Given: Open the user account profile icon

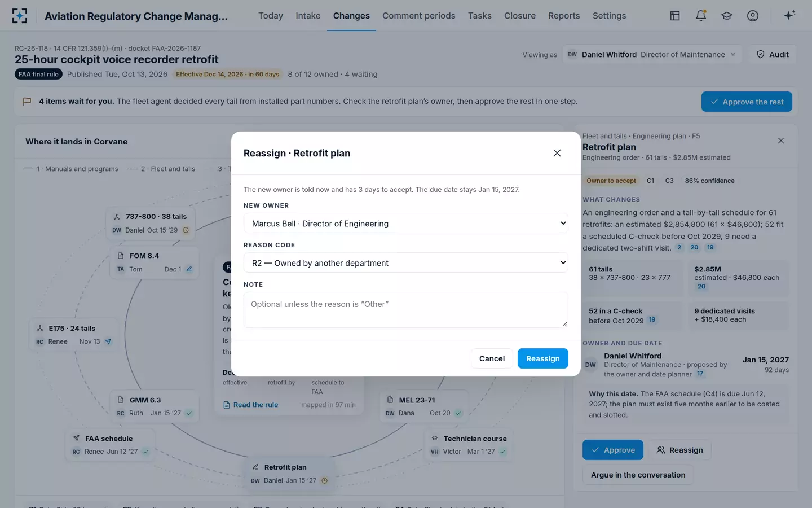Looking at the screenshot, I should click(753, 16).
